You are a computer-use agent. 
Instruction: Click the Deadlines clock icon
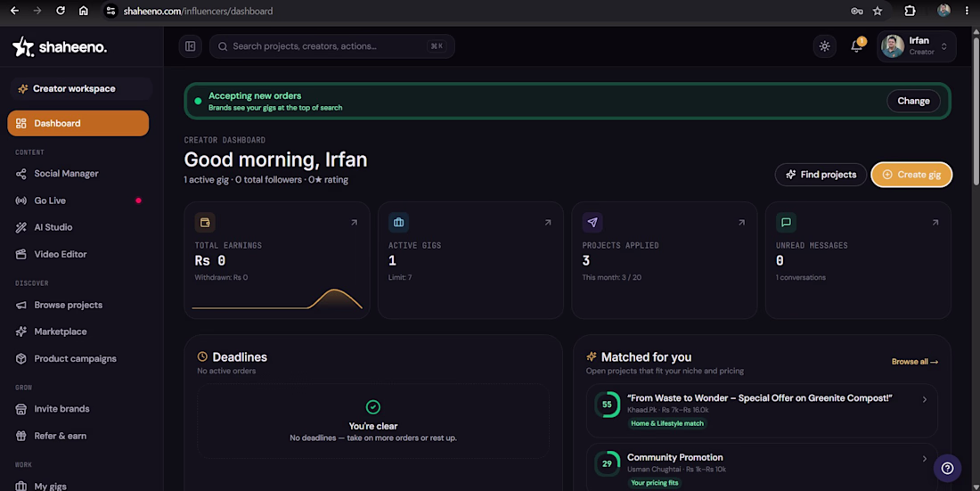click(202, 356)
